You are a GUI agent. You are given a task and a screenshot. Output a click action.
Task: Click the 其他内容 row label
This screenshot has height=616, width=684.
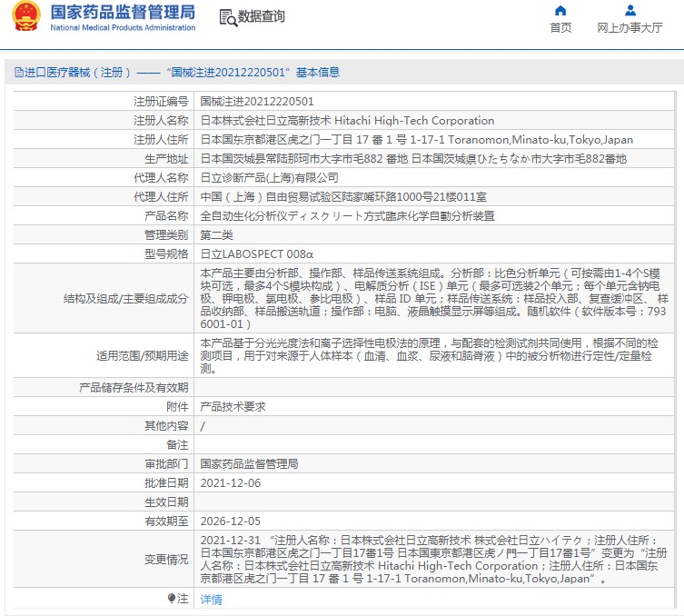pos(166,426)
